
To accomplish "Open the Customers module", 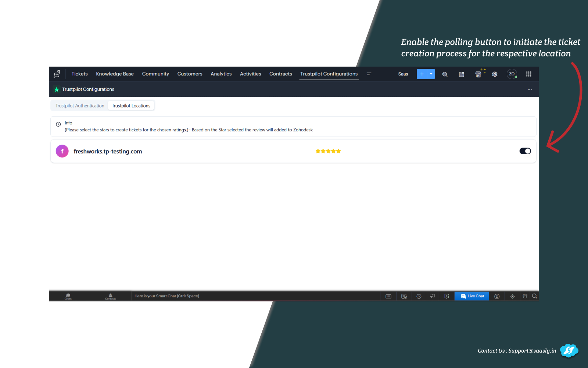I will 190,74.
